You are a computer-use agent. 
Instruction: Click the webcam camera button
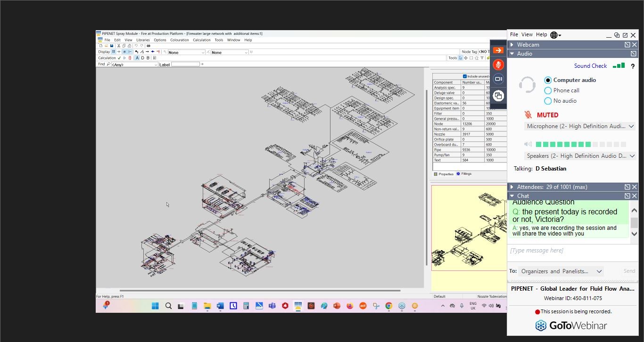(498, 79)
